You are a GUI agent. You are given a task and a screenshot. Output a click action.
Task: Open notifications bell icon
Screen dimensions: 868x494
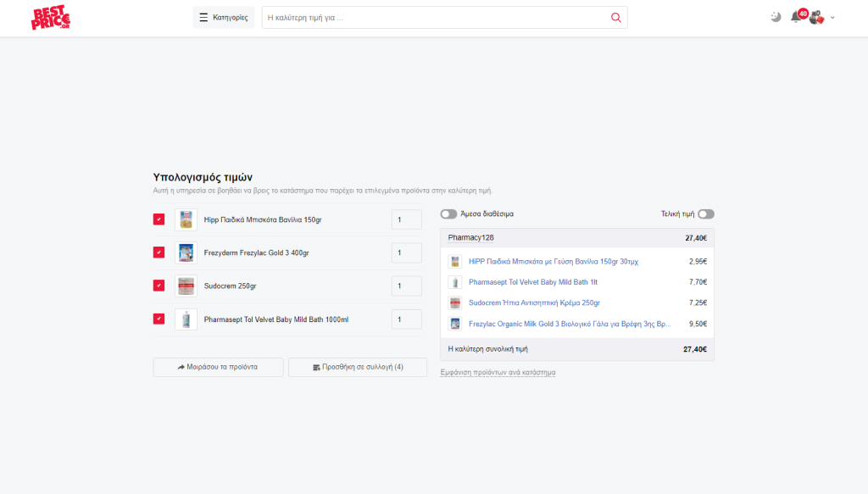pyautogui.click(x=795, y=18)
